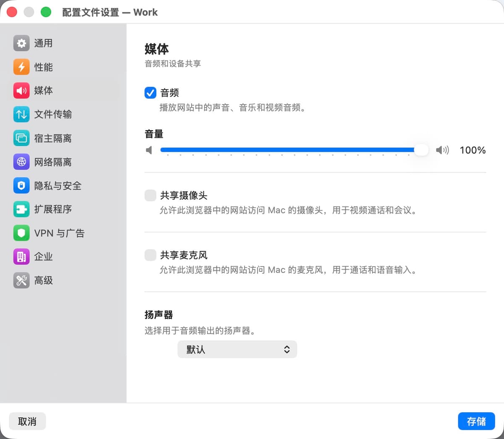This screenshot has height=439, width=504.
Task: Enable the 共享麦克风 checkbox
Action: [x=150, y=255]
